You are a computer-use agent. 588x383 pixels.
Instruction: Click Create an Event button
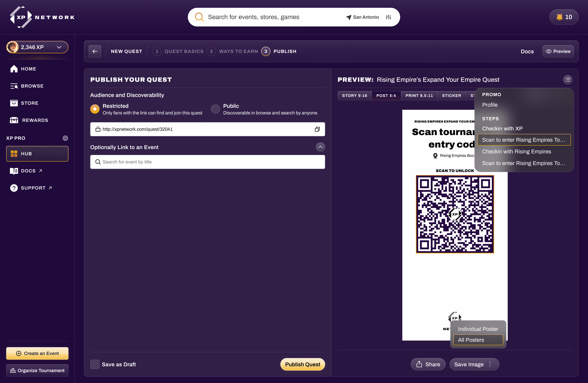coord(37,353)
